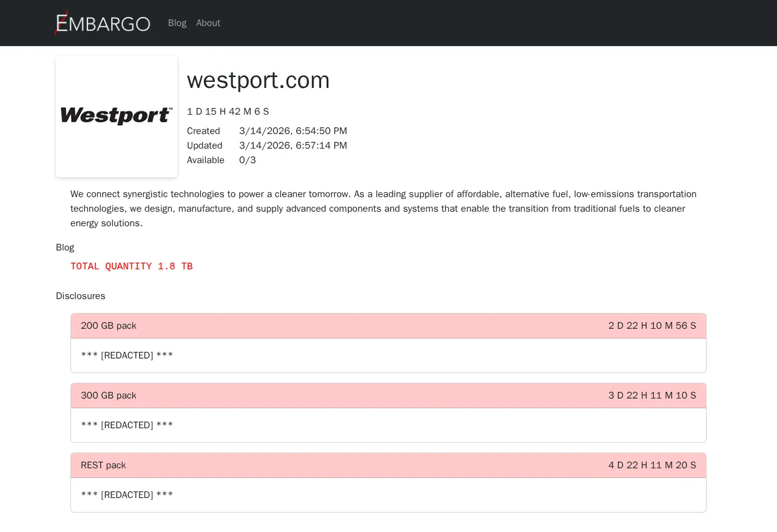Click the red TOTAL QUANTITY 1.8 TB text
This screenshot has height=532, width=777.
coord(131,266)
